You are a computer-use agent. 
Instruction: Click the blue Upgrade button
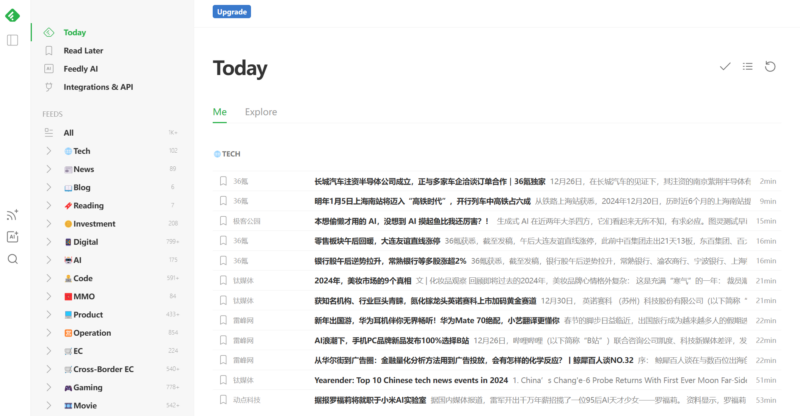pos(232,12)
